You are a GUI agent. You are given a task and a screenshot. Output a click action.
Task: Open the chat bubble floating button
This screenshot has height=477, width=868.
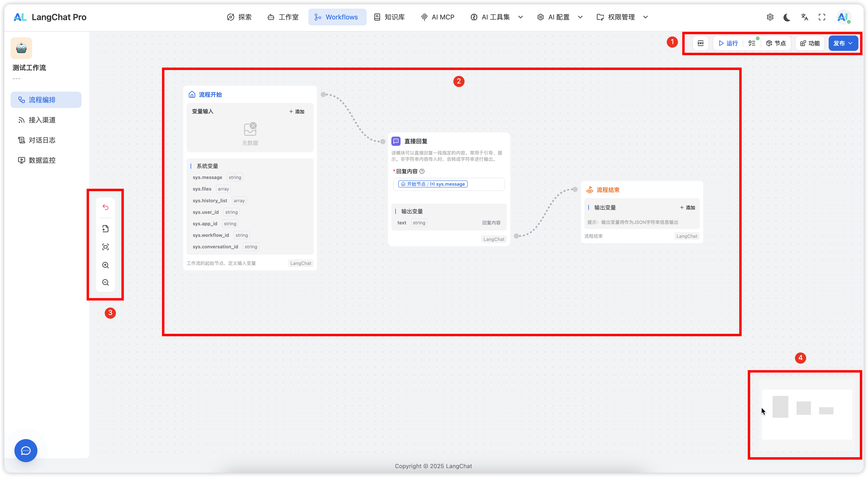point(26,450)
